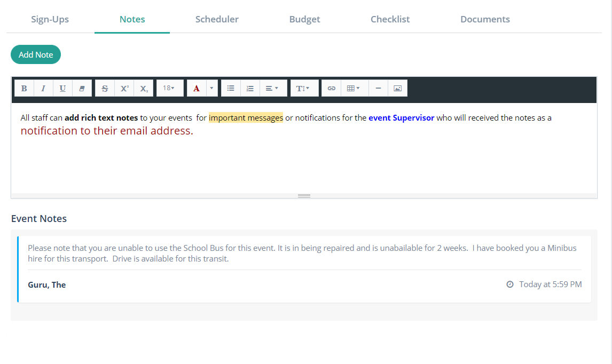Open the line height dropdown

pyautogui.click(x=304, y=88)
